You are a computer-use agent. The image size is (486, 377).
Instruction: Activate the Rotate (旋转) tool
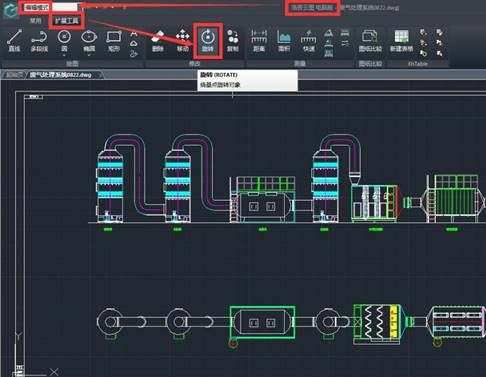[208, 41]
